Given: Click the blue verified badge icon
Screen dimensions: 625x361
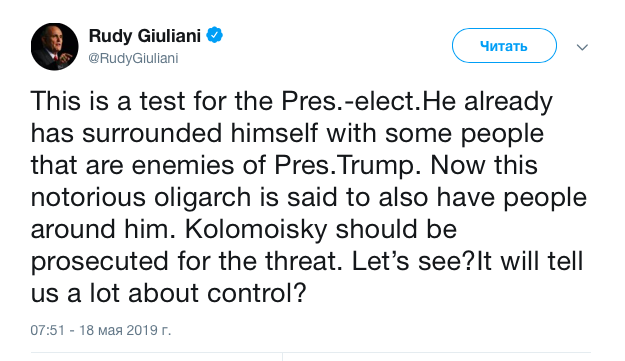Looking at the screenshot, I should point(214,35).
